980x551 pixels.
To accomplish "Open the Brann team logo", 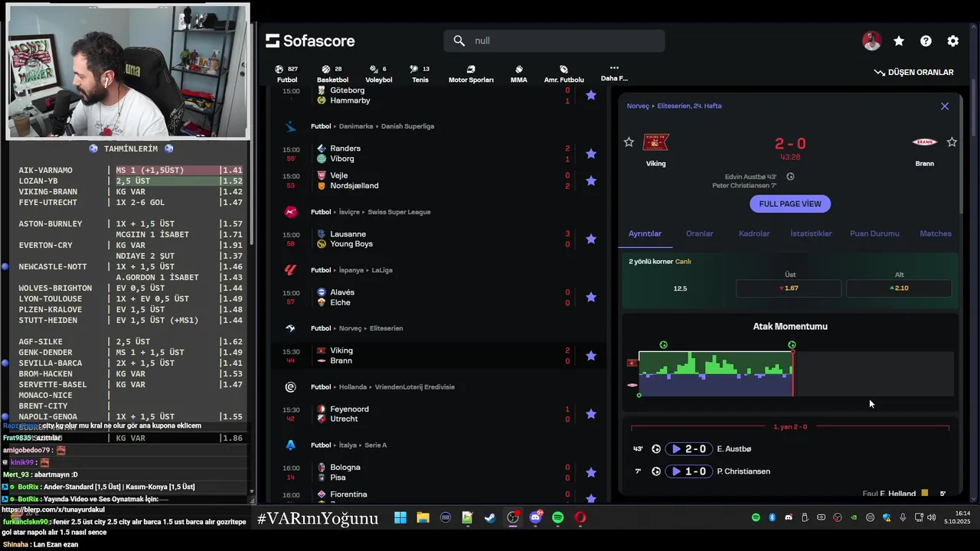I will (925, 142).
